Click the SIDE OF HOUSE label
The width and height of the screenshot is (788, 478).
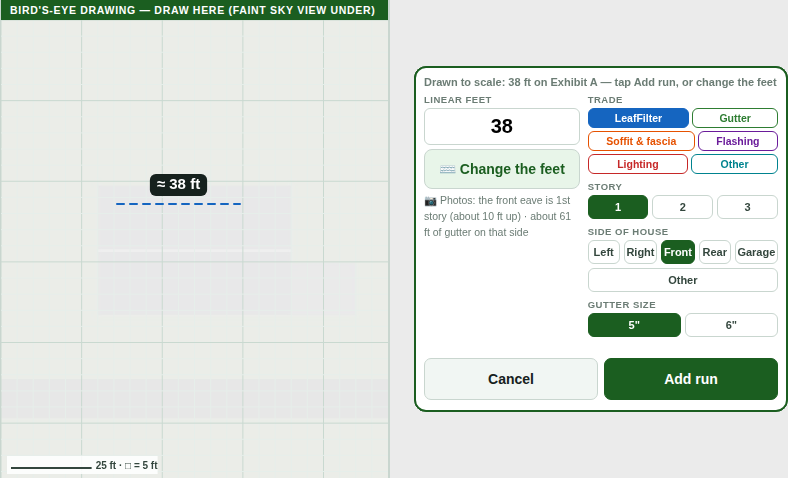(628, 232)
